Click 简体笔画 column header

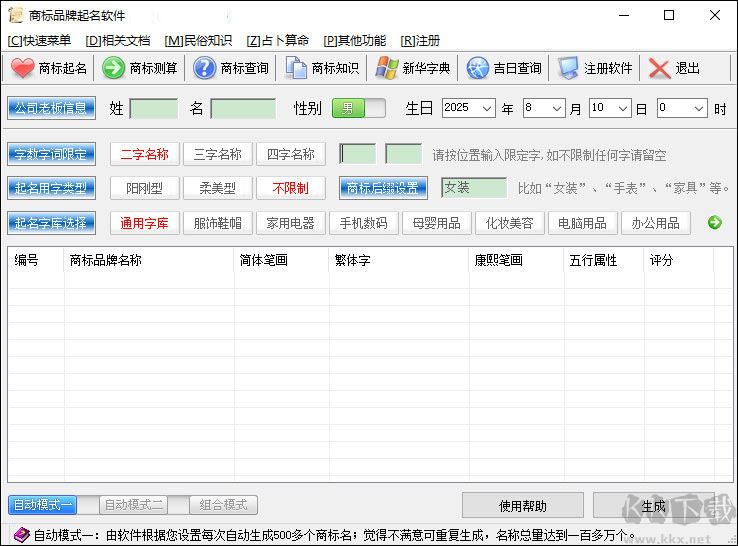281,260
